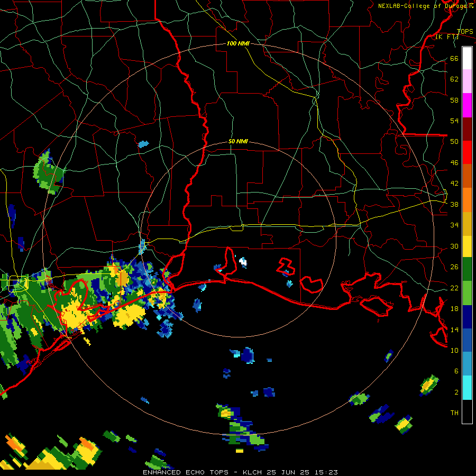Click legend value 30
This screenshot has width=476, height=476.
point(454,246)
